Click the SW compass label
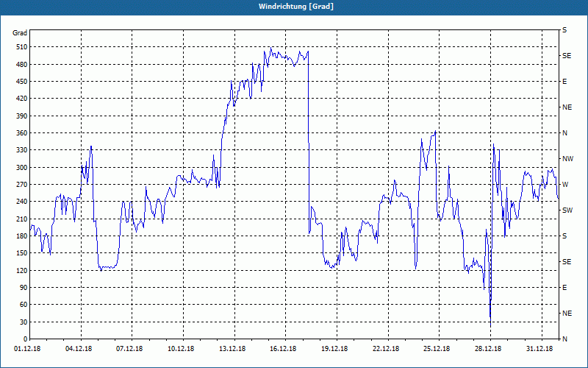 click(567, 210)
